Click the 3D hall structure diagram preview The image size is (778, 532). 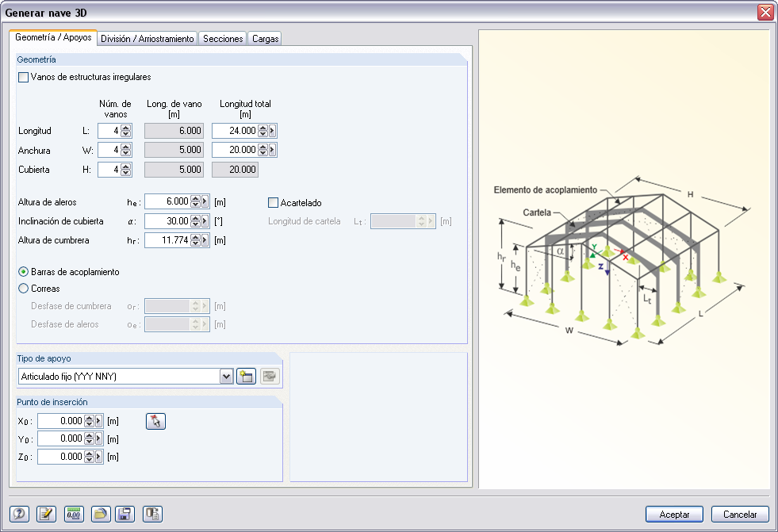click(623, 262)
